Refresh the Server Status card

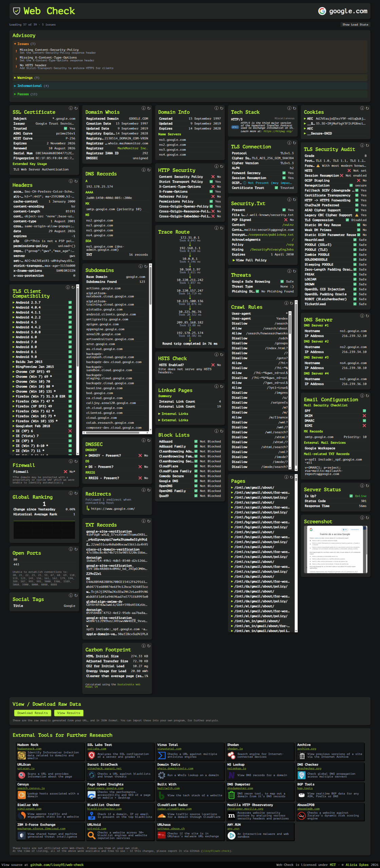[x=367, y=486]
